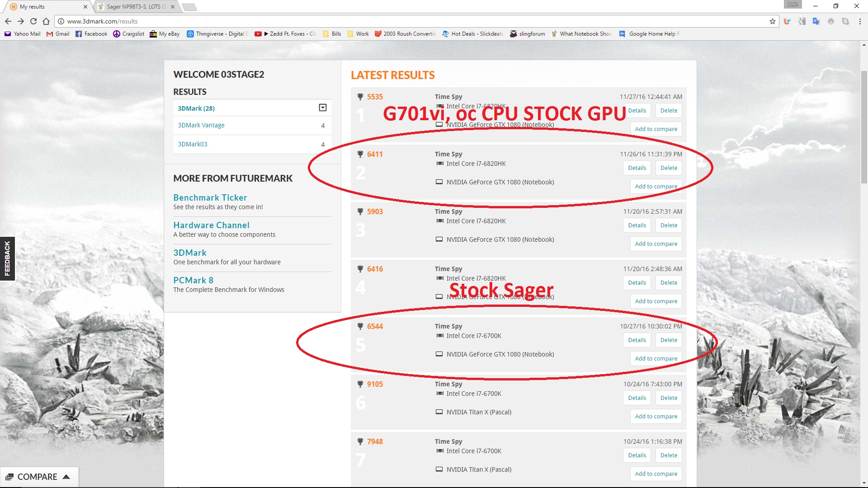Delete the 5903 Time Spy result
The width and height of the screenshot is (868, 488).
tap(669, 225)
